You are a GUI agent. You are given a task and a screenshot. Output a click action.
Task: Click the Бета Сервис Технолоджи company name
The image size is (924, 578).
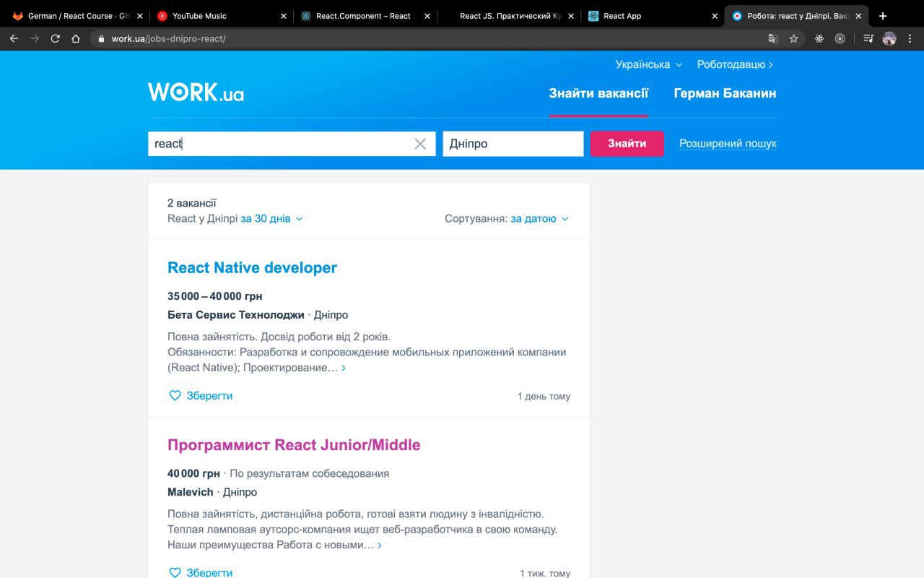pyautogui.click(x=236, y=315)
